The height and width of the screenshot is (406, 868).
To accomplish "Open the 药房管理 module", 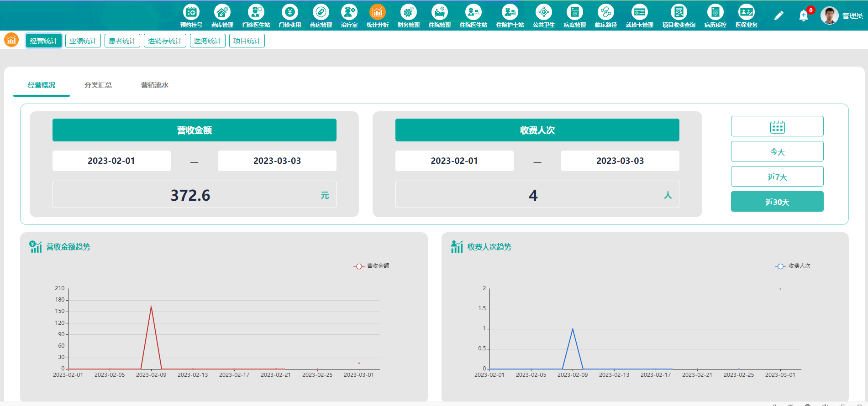I will pos(321,16).
